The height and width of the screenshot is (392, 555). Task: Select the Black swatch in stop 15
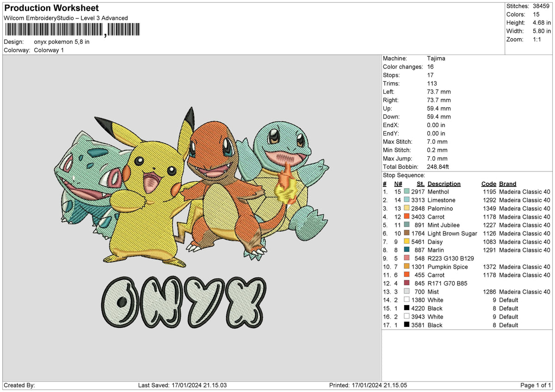coord(407,308)
